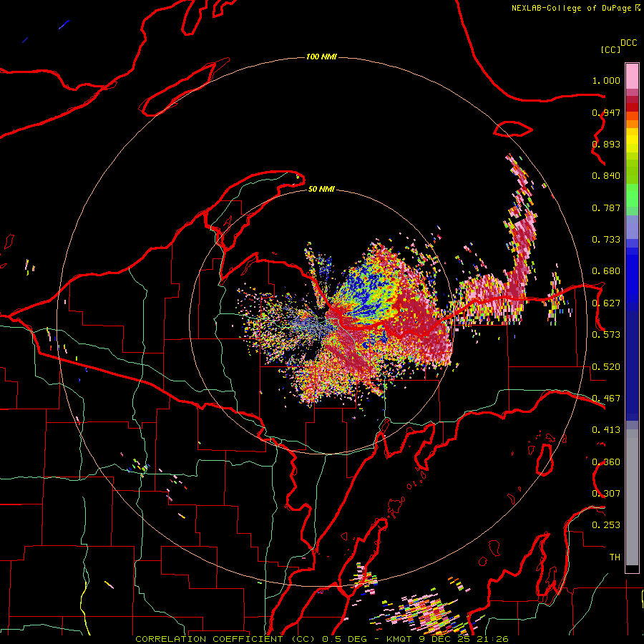Screen dimensions: 644x644
Task: Click the KMQT station identifier in caption
Action: pyautogui.click(x=401, y=639)
